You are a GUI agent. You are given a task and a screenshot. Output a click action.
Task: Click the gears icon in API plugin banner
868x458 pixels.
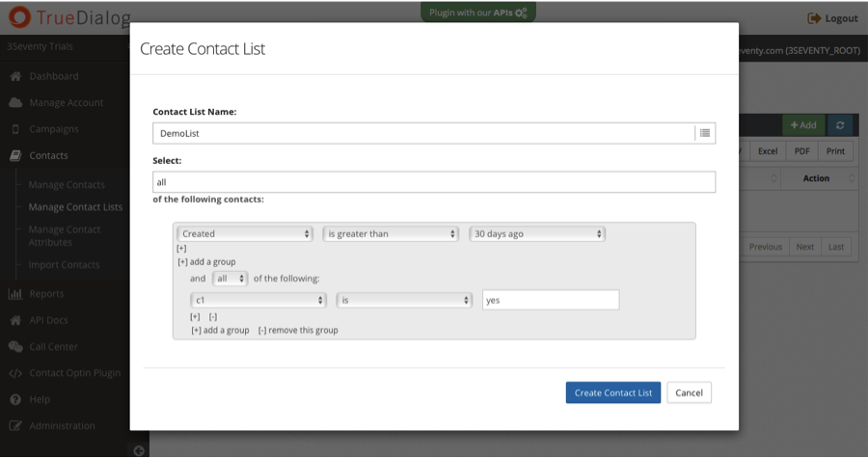(521, 13)
